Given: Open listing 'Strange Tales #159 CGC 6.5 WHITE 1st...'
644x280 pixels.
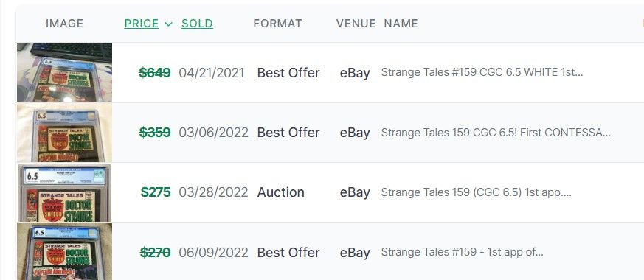Looking at the screenshot, I should point(482,72).
